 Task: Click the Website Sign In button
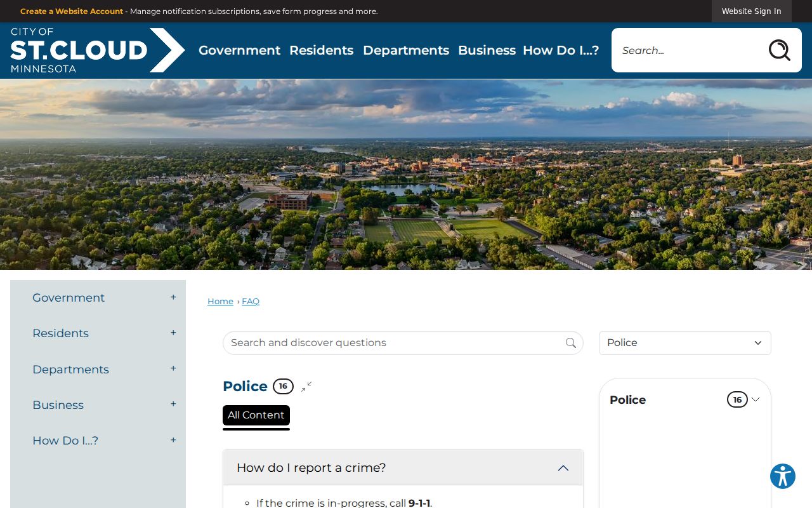(751, 11)
